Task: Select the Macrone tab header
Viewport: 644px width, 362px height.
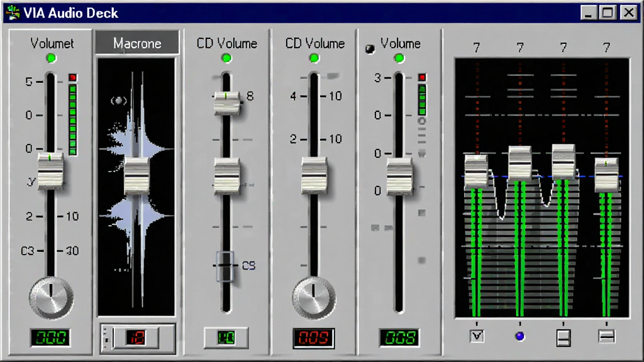Action: pos(137,43)
